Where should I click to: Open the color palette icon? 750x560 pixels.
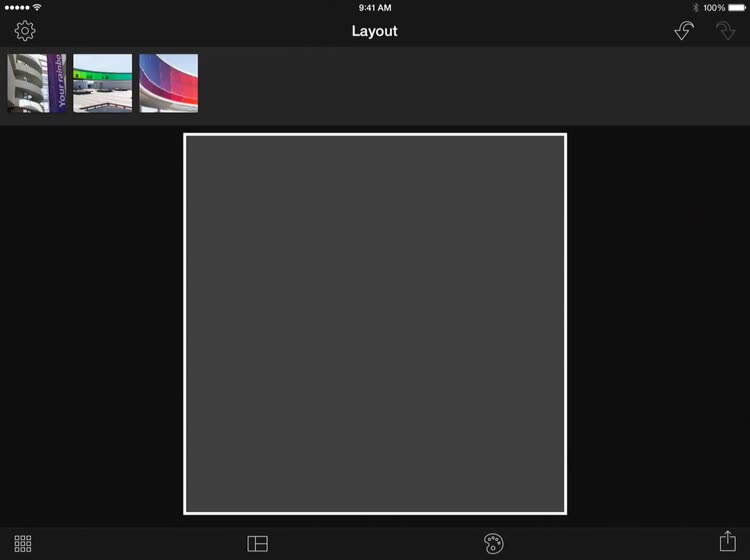493,543
